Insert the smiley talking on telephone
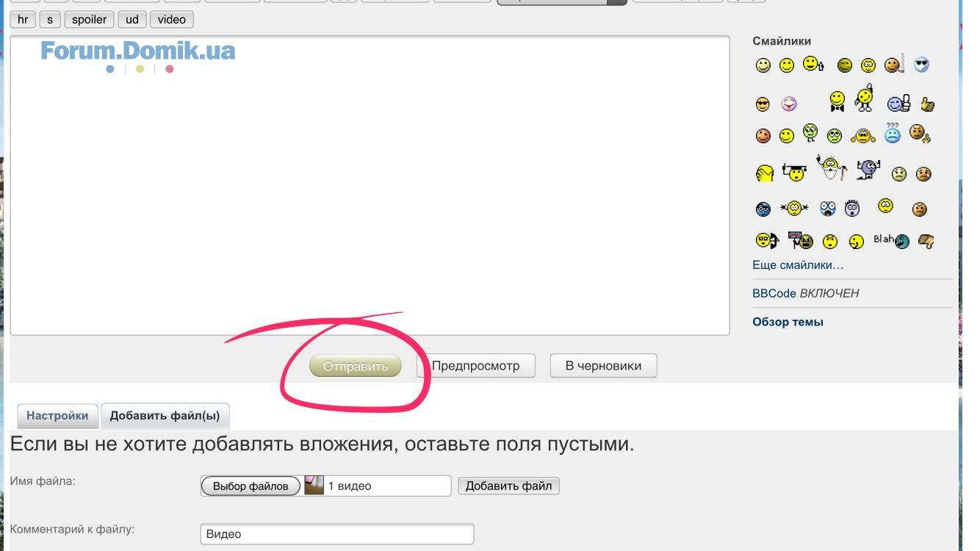The image size is (980, 551). (x=766, y=241)
